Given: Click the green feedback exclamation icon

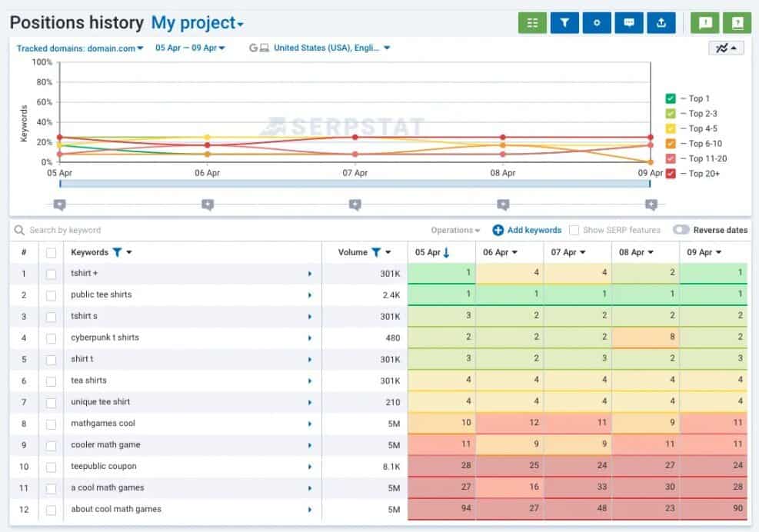Looking at the screenshot, I should pyautogui.click(x=705, y=23).
